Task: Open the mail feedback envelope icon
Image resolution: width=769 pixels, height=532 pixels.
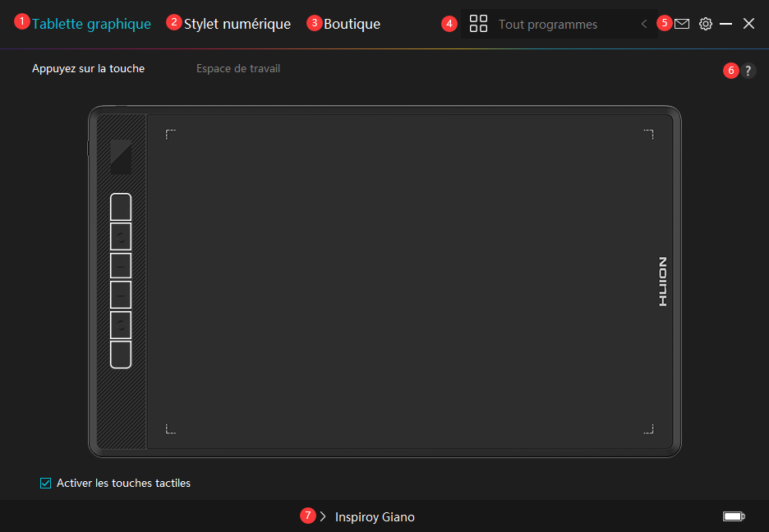Action: click(x=682, y=25)
